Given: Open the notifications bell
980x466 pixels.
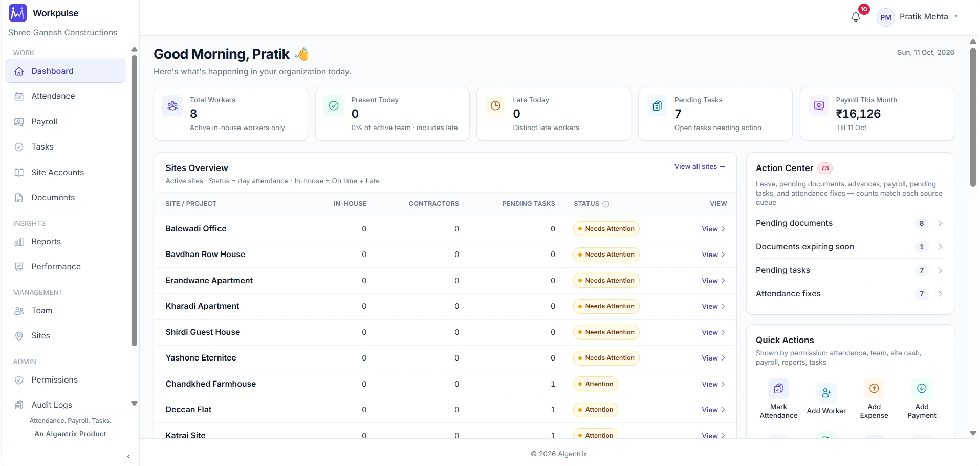Looking at the screenshot, I should pos(856,17).
